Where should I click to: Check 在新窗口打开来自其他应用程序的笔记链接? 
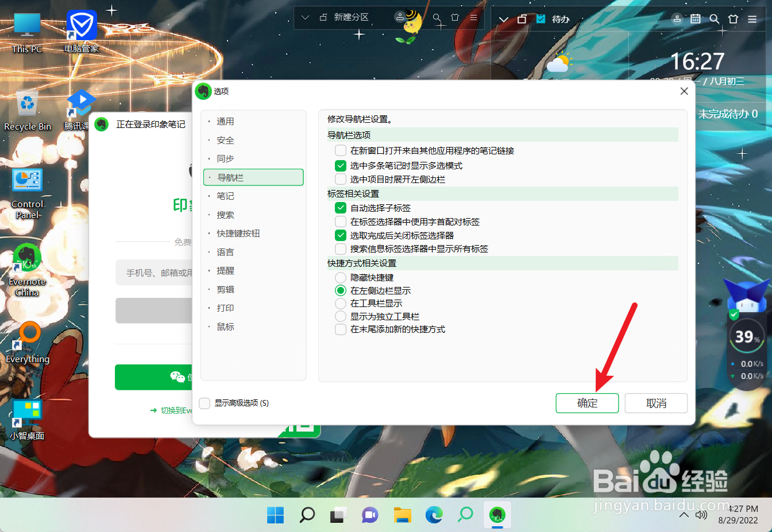[x=341, y=150]
